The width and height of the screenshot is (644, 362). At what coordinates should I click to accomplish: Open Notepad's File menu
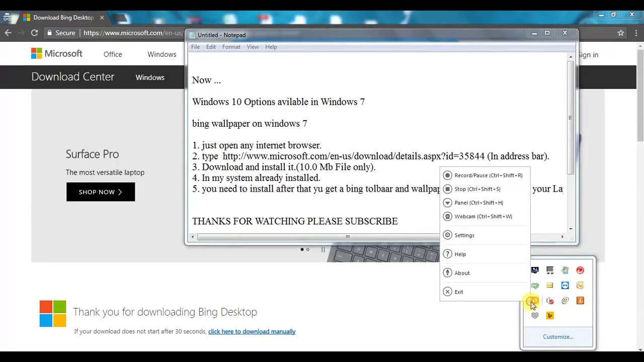(x=195, y=47)
